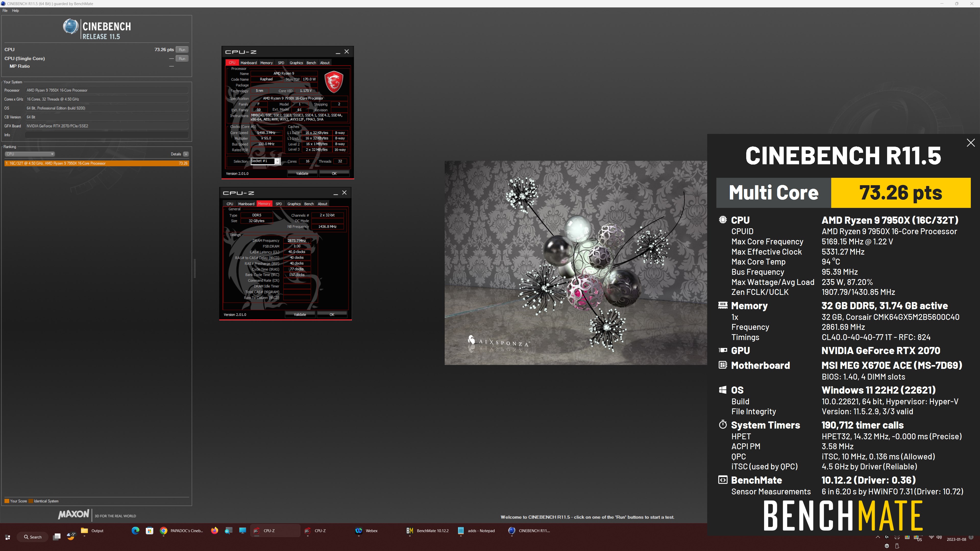Switch to CINEBENCH R11 in the taskbar

tap(529, 531)
